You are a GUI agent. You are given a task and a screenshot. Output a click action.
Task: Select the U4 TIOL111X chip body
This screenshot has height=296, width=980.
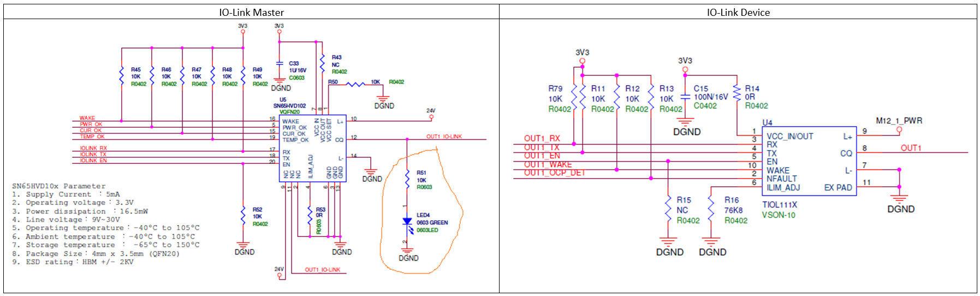tap(809, 161)
